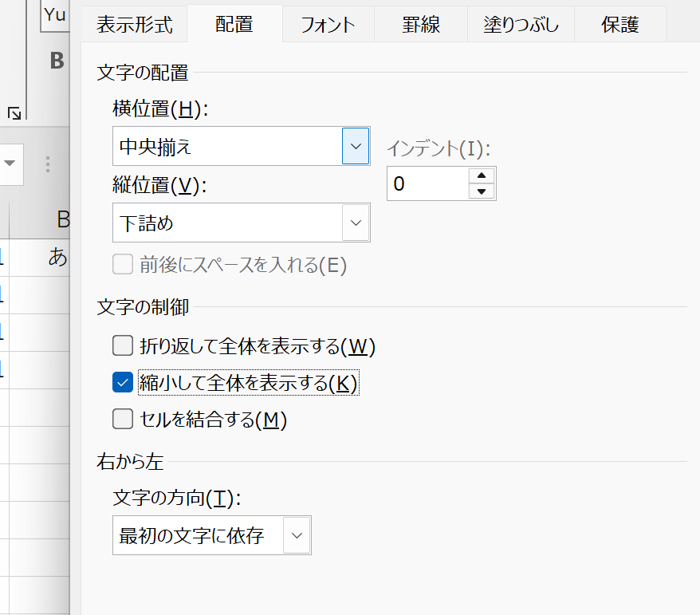This screenshot has height=615, width=700.
Task: Switch to the 表示形式 tab
Action: coord(135,25)
